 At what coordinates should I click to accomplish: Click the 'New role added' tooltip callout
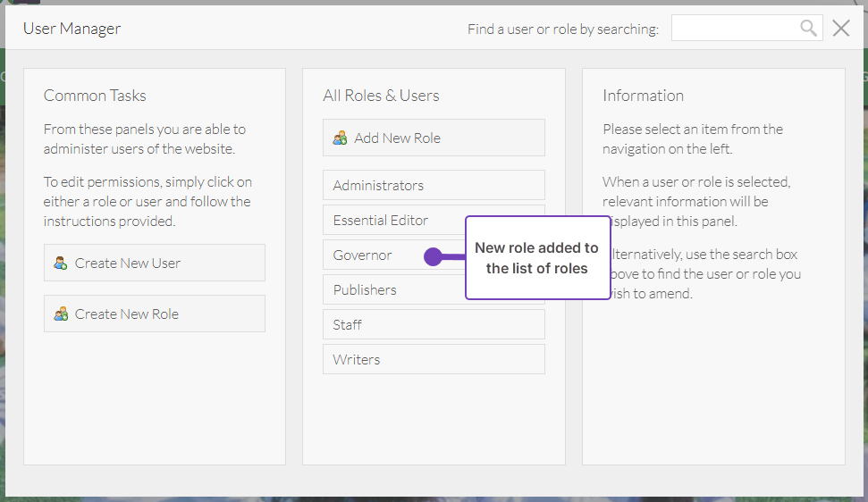coord(537,258)
